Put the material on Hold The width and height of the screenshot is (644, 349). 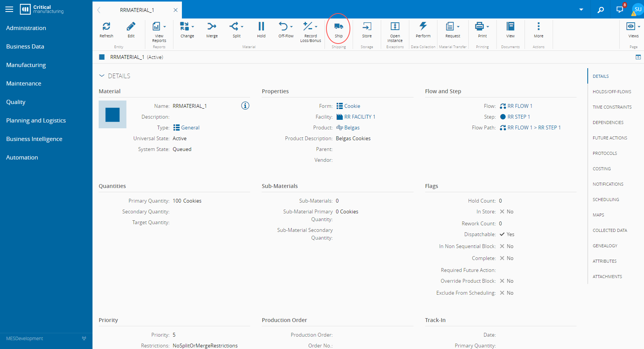[261, 27]
